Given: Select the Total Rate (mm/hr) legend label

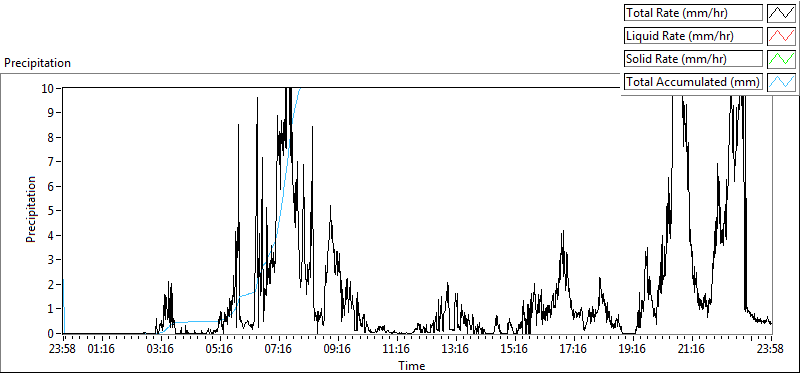Looking at the screenshot, I should (693, 13).
